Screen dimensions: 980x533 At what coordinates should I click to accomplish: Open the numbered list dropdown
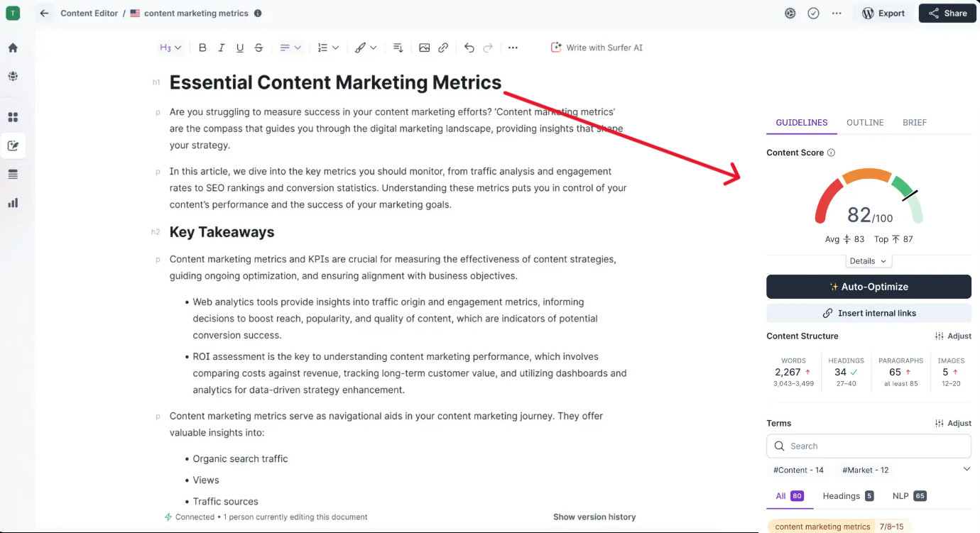328,48
